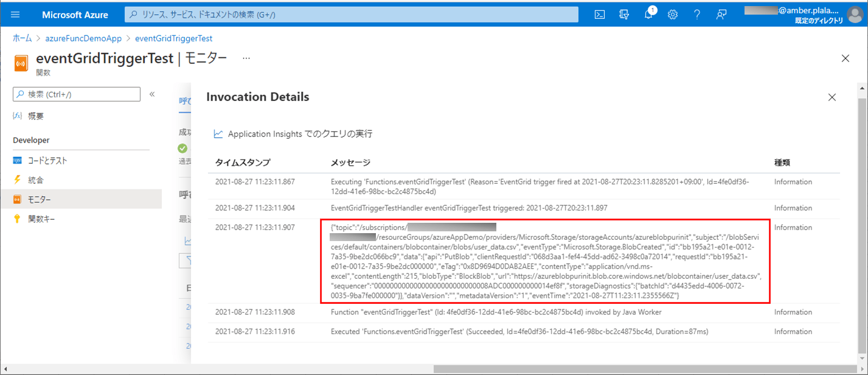Collapse the left sidebar menu
The height and width of the screenshot is (375, 868).
pos(152,94)
